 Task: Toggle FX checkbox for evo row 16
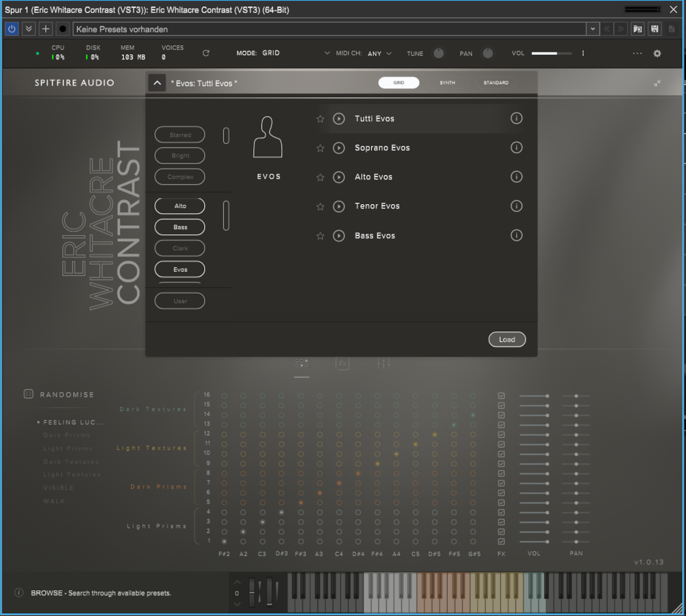pos(501,395)
